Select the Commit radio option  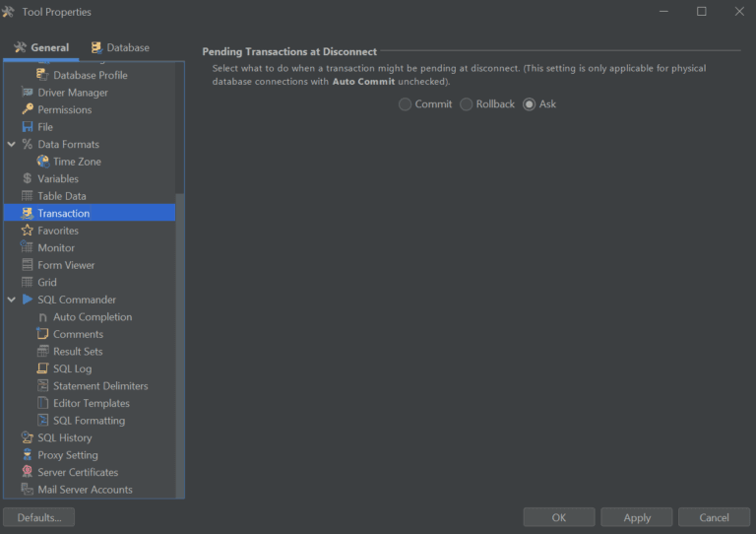405,104
